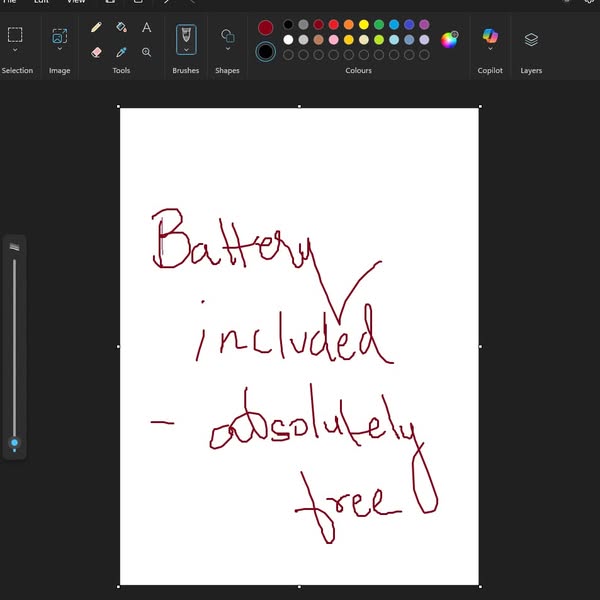Expand the Brushes dropdown arrow

point(186,49)
